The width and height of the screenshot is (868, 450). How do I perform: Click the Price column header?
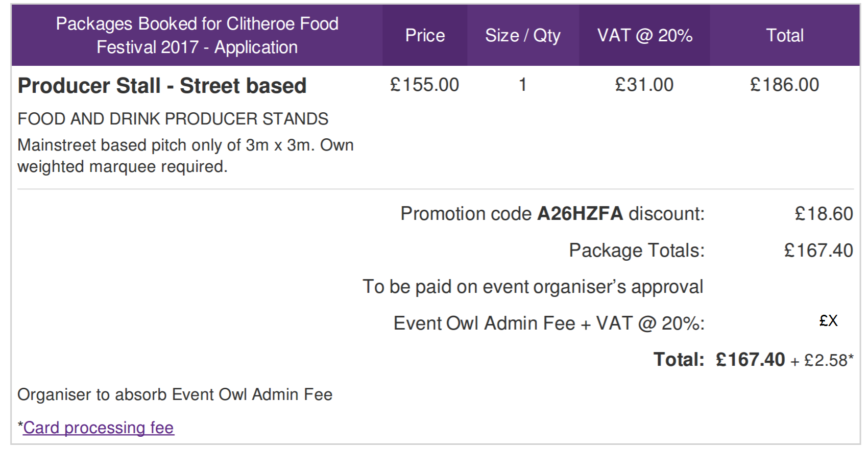tap(425, 35)
